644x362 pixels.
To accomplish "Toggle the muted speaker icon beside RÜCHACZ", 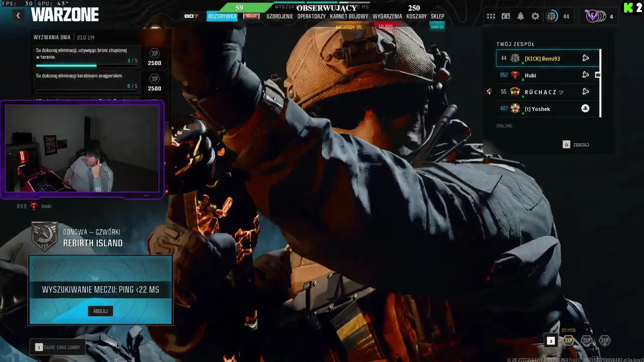I will tap(489, 92).
